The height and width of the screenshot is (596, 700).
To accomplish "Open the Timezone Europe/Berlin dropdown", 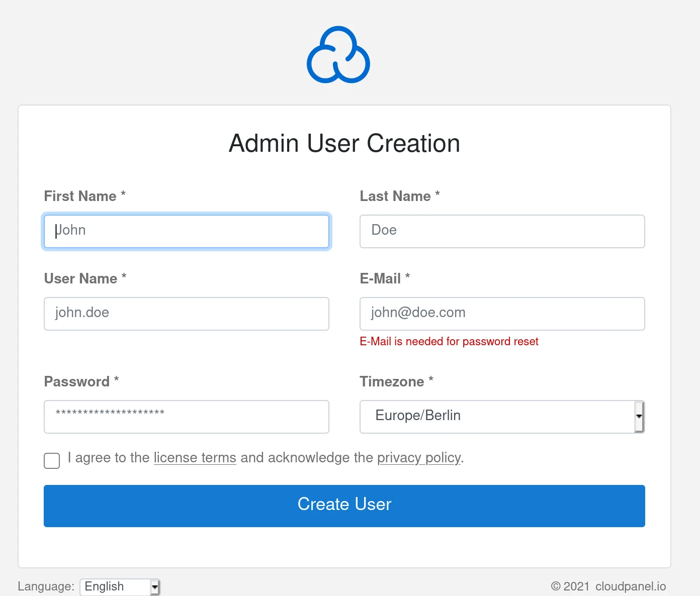I will click(x=502, y=417).
